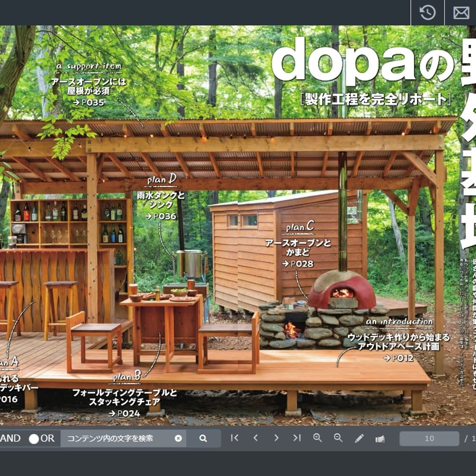
Task: Click the "フォールディングテーブルと スタッキングチェア" caption
Action: tap(125, 397)
